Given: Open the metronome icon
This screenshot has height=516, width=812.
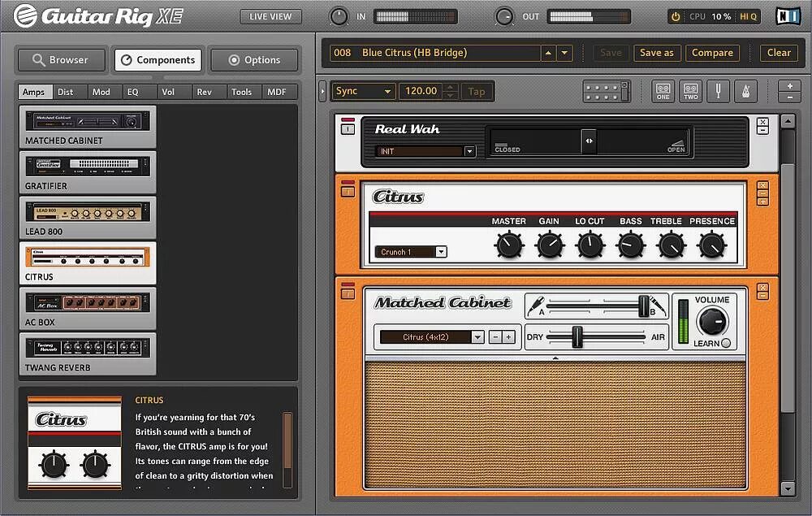Looking at the screenshot, I should coord(745,92).
